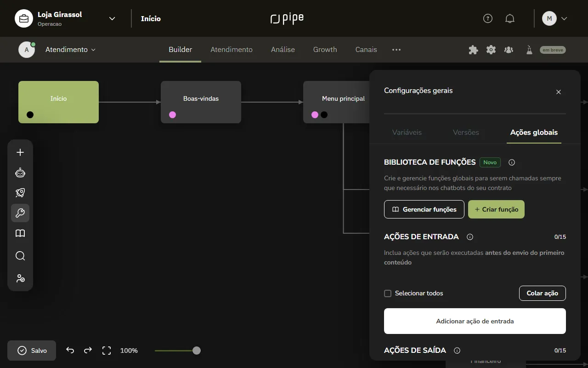The width and height of the screenshot is (588, 368).
Task: Check the Selecionar todos checkbox
Action: pyautogui.click(x=388, y=293)
